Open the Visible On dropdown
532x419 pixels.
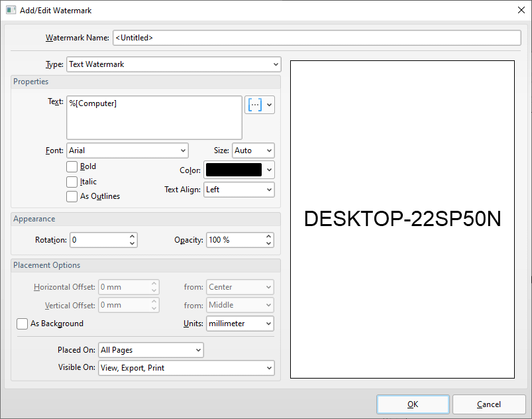click(x=186, y=368)
